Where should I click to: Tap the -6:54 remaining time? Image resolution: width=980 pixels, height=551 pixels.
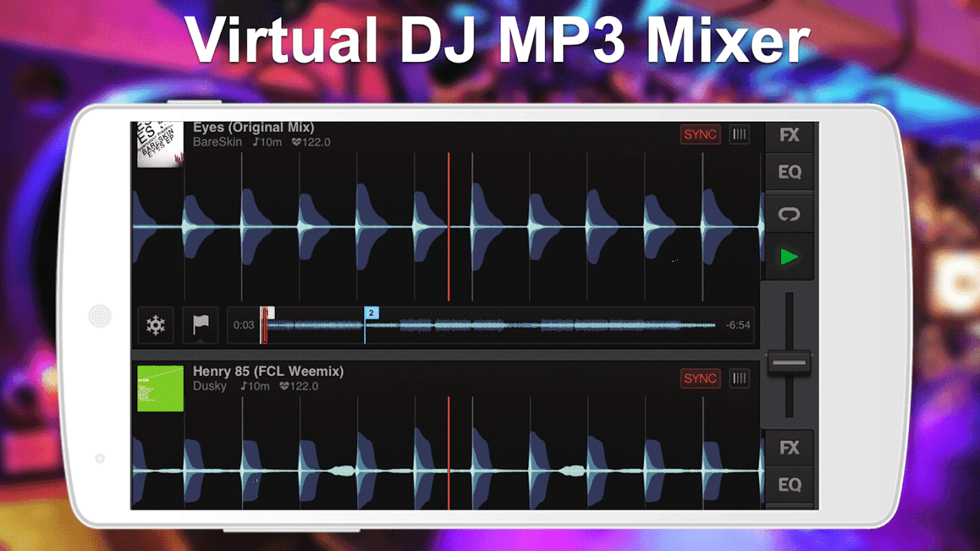738,325
